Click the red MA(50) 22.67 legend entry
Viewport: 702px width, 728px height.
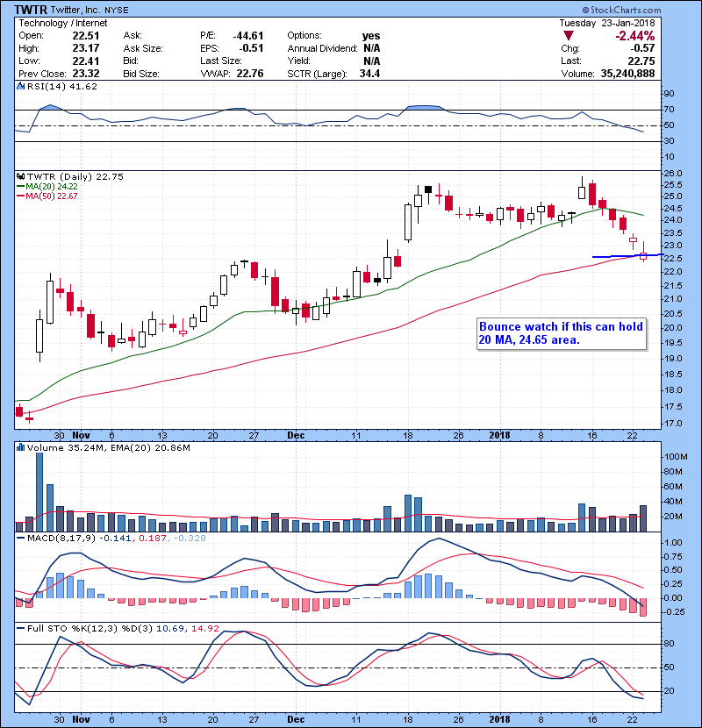[47, 196]
